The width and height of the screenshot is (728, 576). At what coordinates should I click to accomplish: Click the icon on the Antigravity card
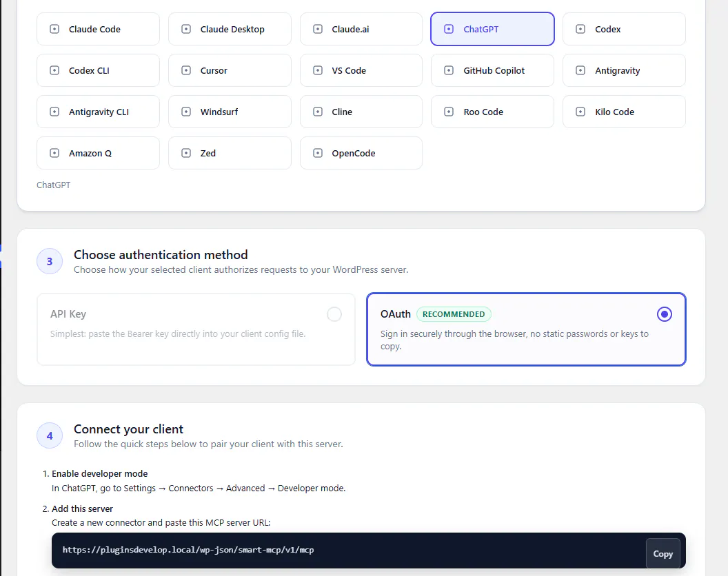(x=580, y=70)
